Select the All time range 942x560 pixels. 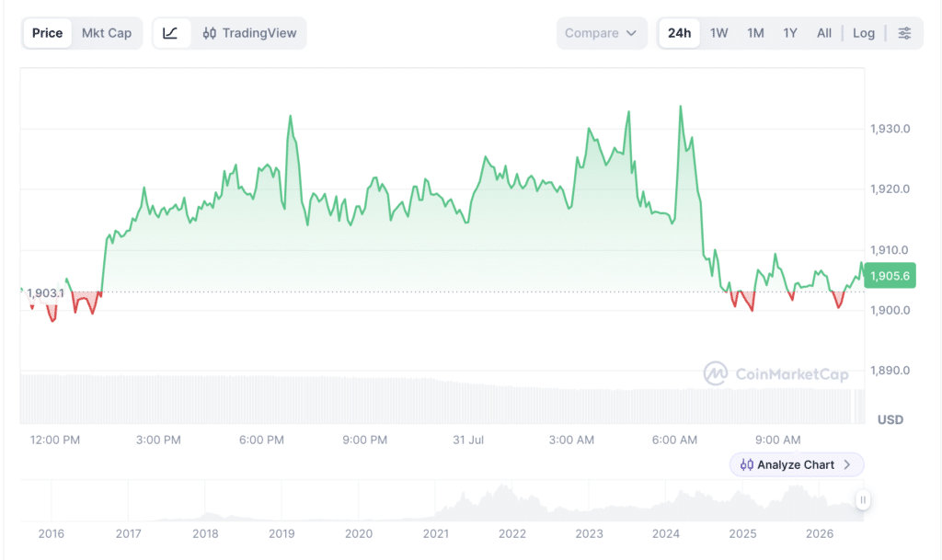(823, 33)
